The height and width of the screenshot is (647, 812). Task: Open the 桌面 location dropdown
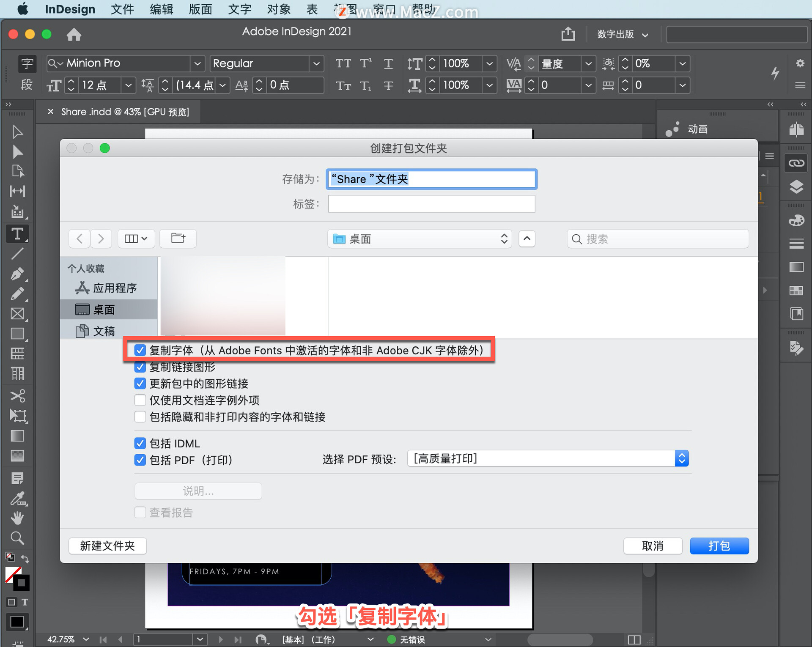pyautogui.click(x=420, y=239)
